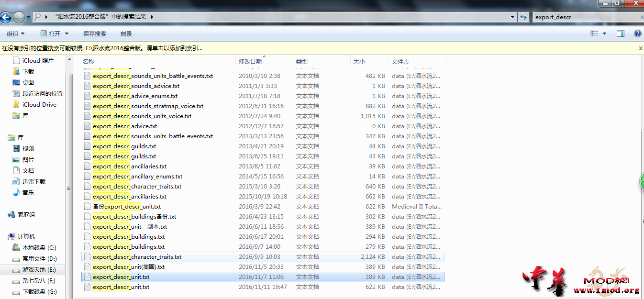Open the 组织 dropdown menu
Screen dimensions: 644x299
(15, 33)
